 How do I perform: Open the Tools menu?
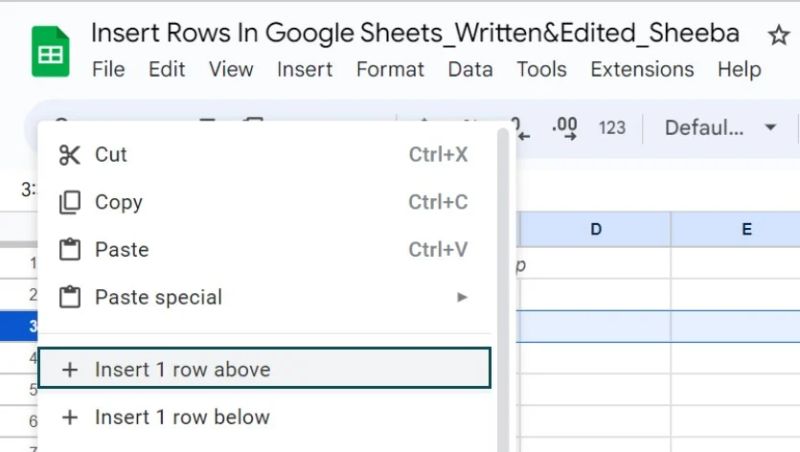click(542, 69)
